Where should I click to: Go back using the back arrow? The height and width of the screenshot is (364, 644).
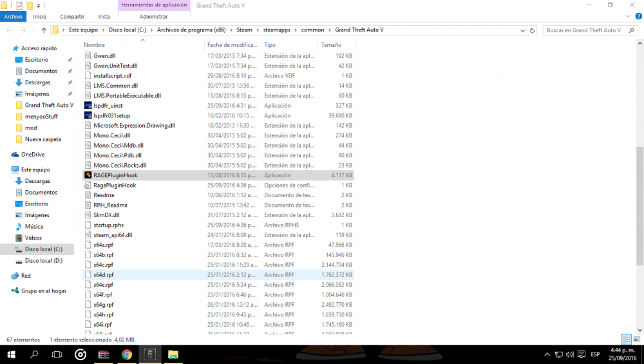9,30
